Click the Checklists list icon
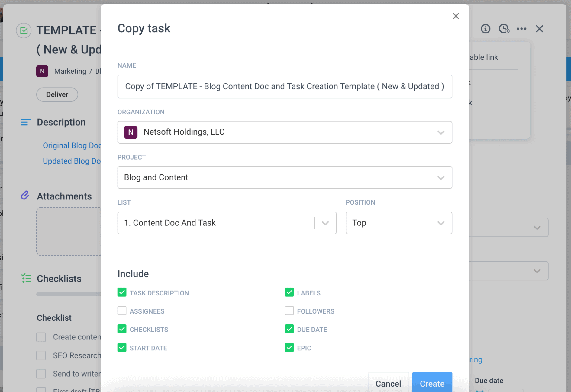The width and height of the screenshot is (571, 392). pyautogui.click(x=26, y=278)
